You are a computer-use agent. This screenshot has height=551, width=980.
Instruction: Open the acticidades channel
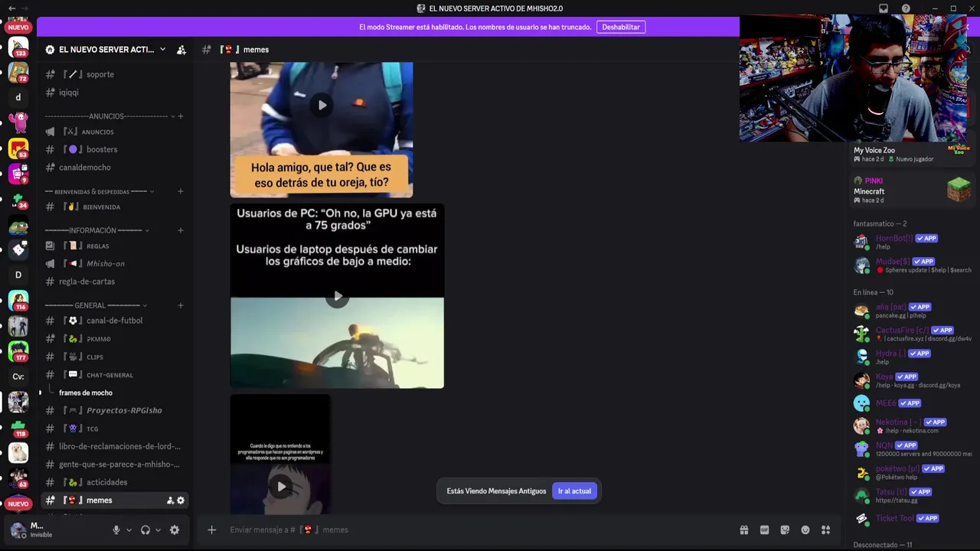point(114,482)
